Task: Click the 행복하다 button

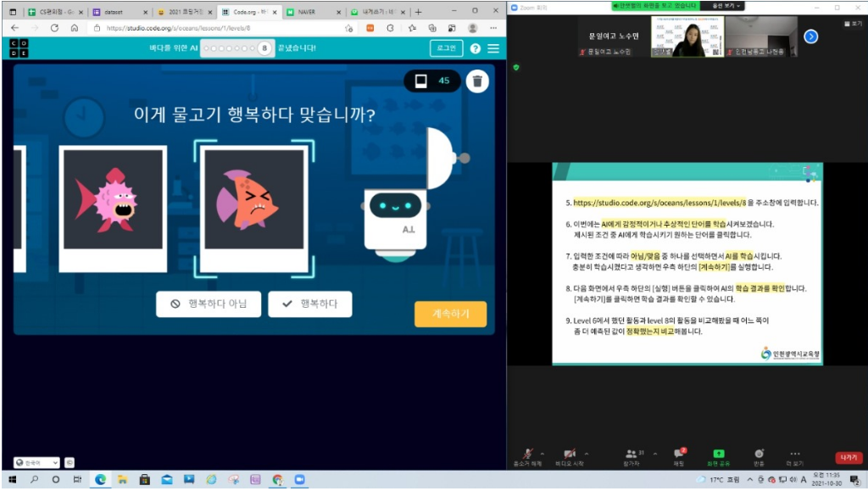Action: [x=310, y=304]
